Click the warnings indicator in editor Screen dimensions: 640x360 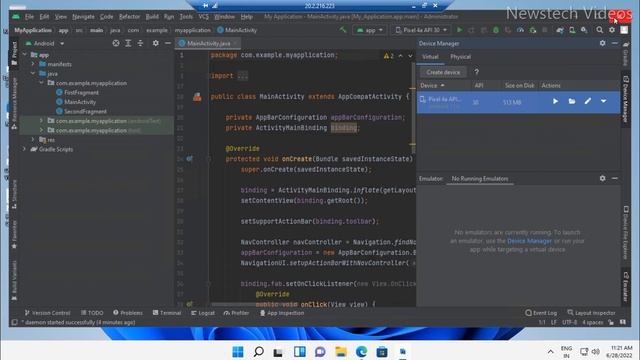point(389,56)
